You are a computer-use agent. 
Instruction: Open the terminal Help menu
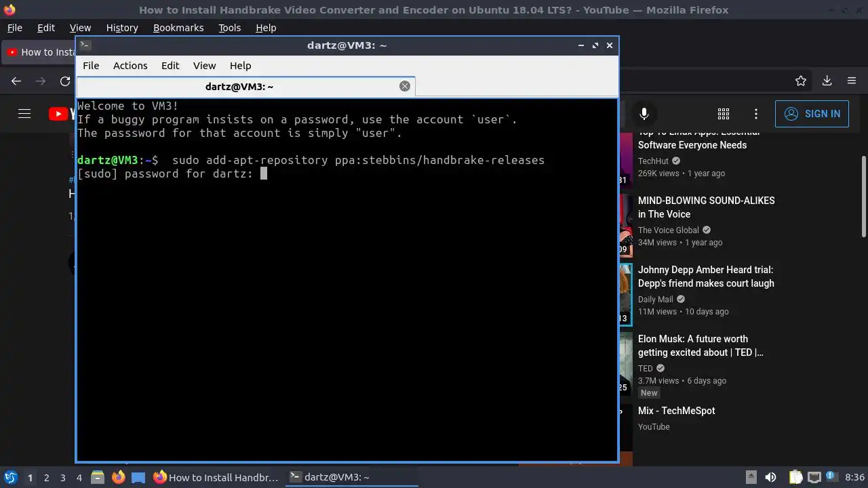tap(240, 66)
